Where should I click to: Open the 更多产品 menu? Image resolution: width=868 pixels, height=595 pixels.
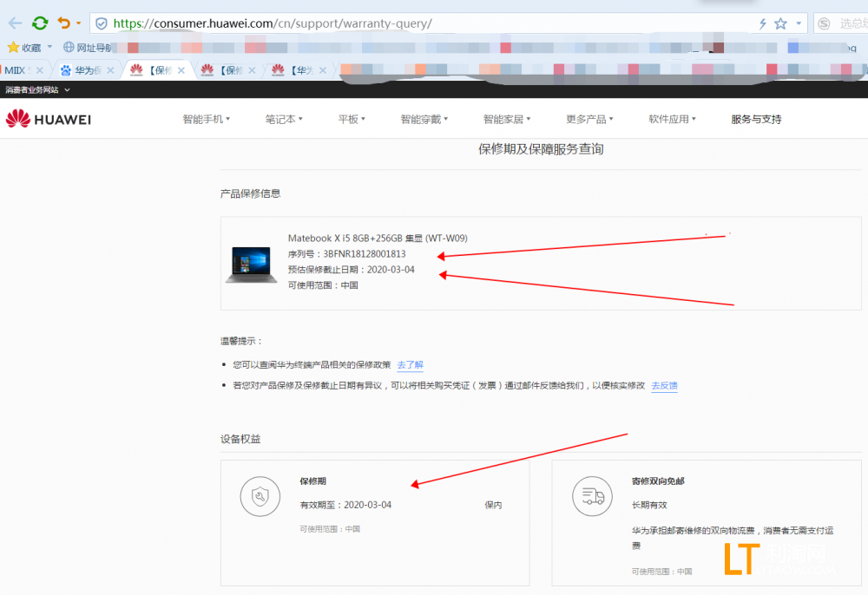point(589,119)
